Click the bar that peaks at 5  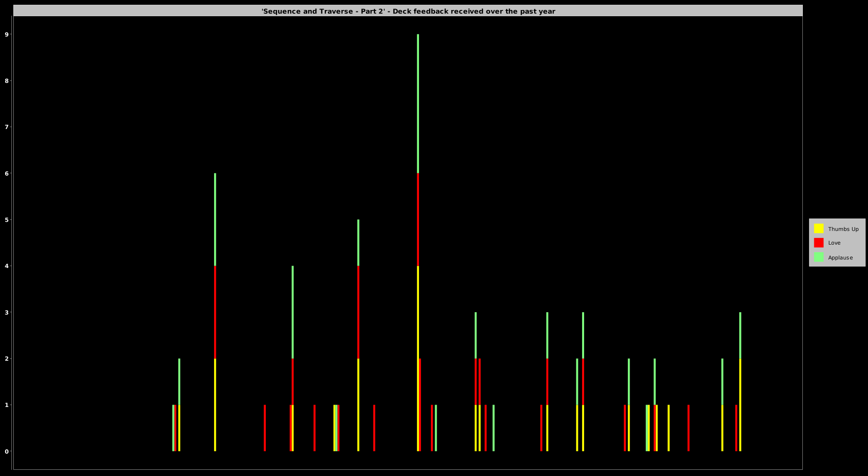358,335
